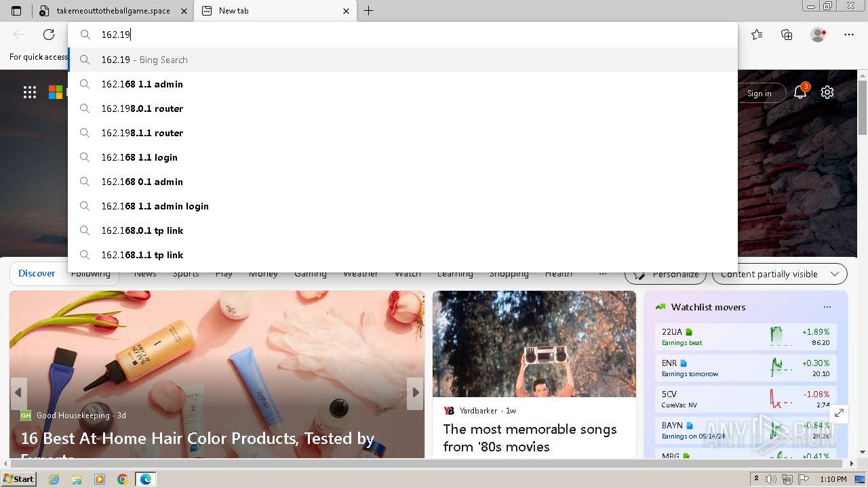The width and height of the screenshot is (868, 488).
Task: Open the volume speaker tray icon
Action: [x=771, y=479]
